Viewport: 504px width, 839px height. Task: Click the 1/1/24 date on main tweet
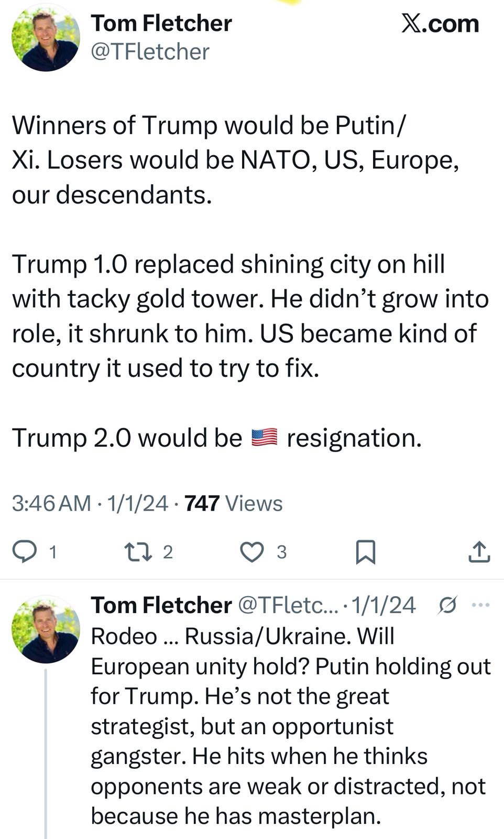pos(137,503)
